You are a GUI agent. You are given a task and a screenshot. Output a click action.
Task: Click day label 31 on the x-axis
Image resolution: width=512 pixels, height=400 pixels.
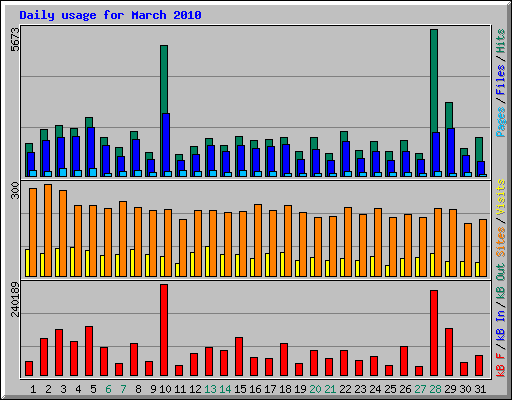pyautogui.click(x=480, y=389)
